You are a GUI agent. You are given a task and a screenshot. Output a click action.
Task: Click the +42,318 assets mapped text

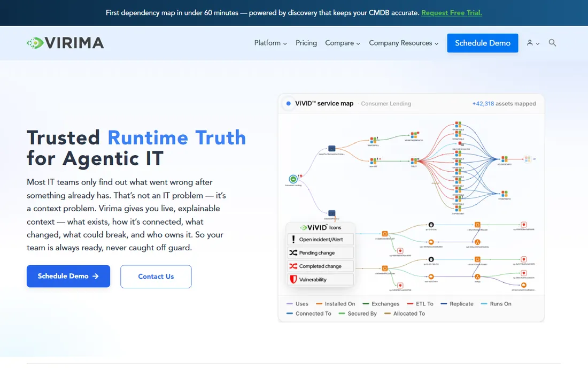point(504,104)
